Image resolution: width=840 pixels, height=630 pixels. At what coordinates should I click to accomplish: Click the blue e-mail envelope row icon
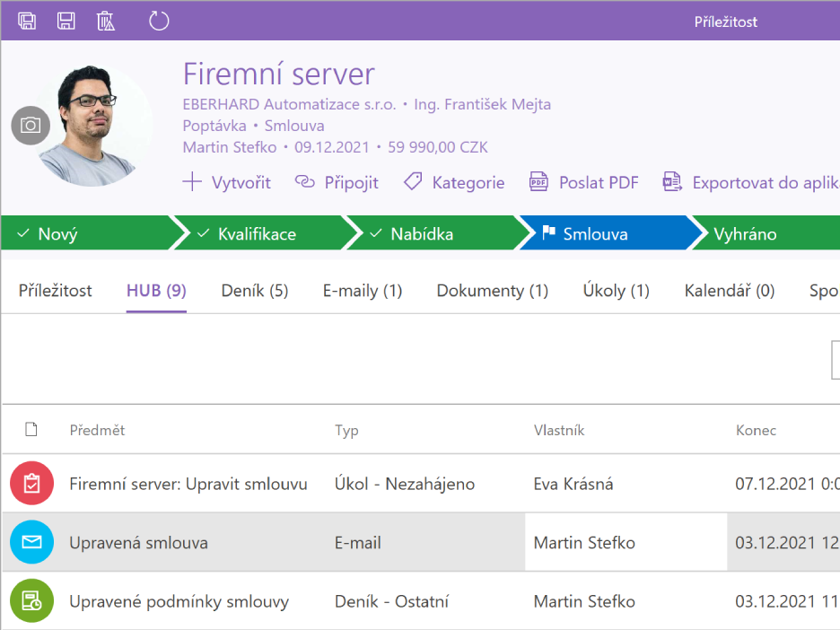tap(31, 542)
